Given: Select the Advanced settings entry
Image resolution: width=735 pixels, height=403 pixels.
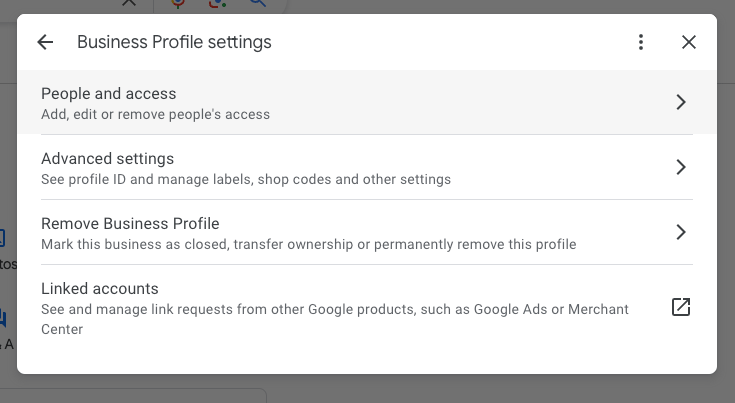Looking at the screenshot, I should click(107, 158).
